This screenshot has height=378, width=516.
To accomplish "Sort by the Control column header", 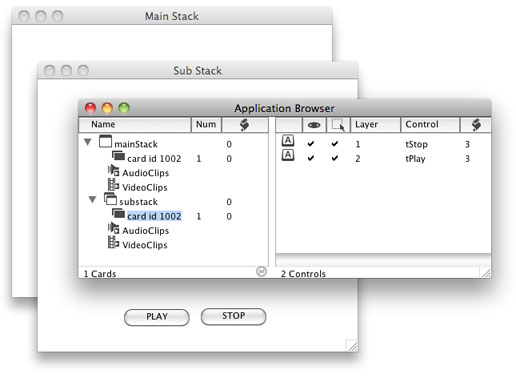I will pyautogui.click(x=430, y=125).
